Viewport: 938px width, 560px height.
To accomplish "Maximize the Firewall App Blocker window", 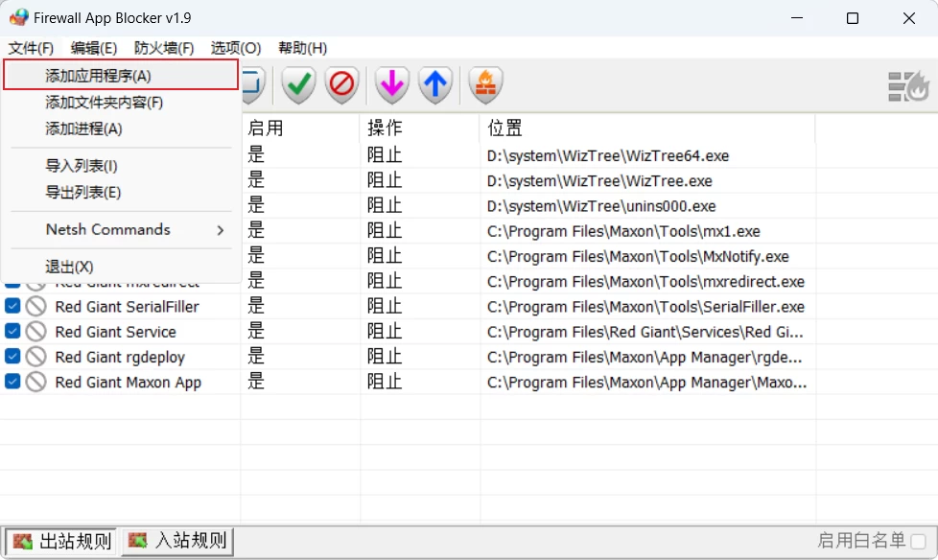I will (x=853, y=18).
